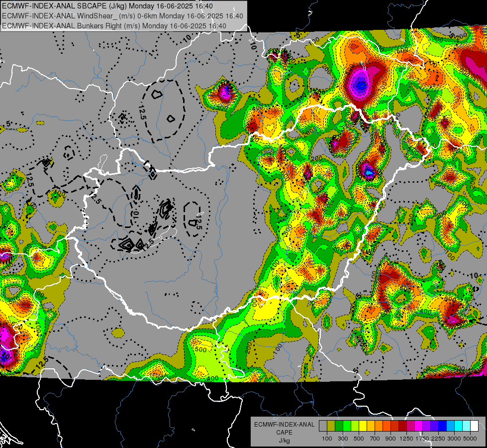Select the lime yellow-green legend swatch
This screenshot has height=448, width=487.
[355, 426]
